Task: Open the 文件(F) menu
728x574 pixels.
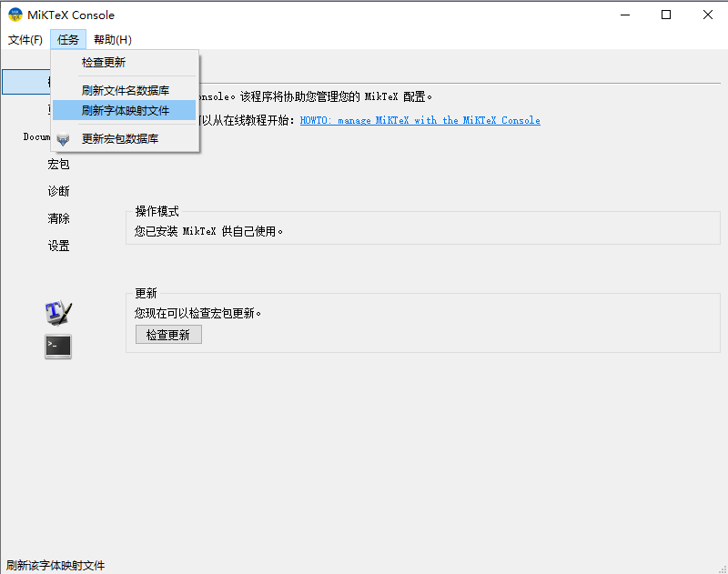Action: 25,40
